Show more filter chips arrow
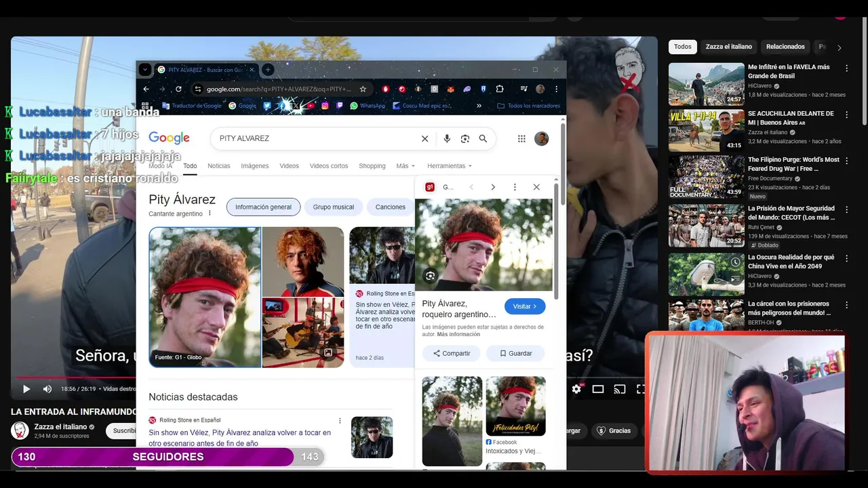 pos(839,47)
